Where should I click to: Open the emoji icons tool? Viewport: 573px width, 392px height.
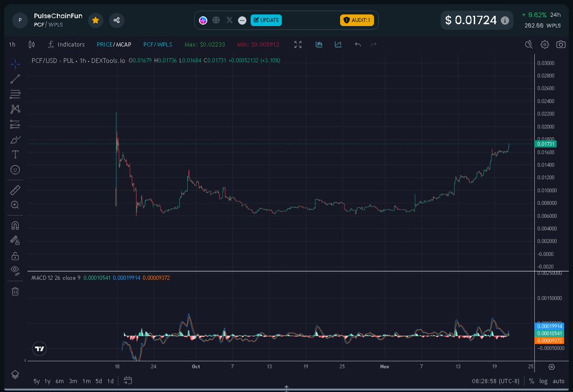point(15,170)
